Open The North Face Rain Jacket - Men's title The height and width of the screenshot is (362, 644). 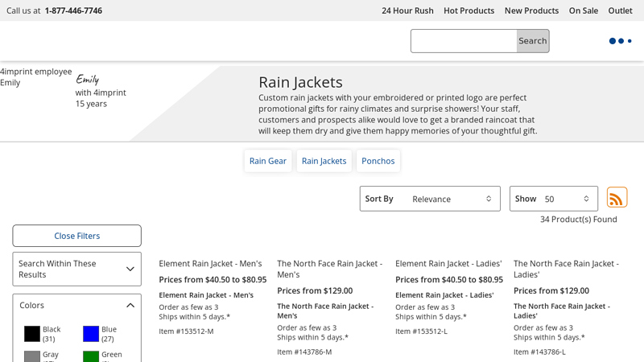pos(330,269)
